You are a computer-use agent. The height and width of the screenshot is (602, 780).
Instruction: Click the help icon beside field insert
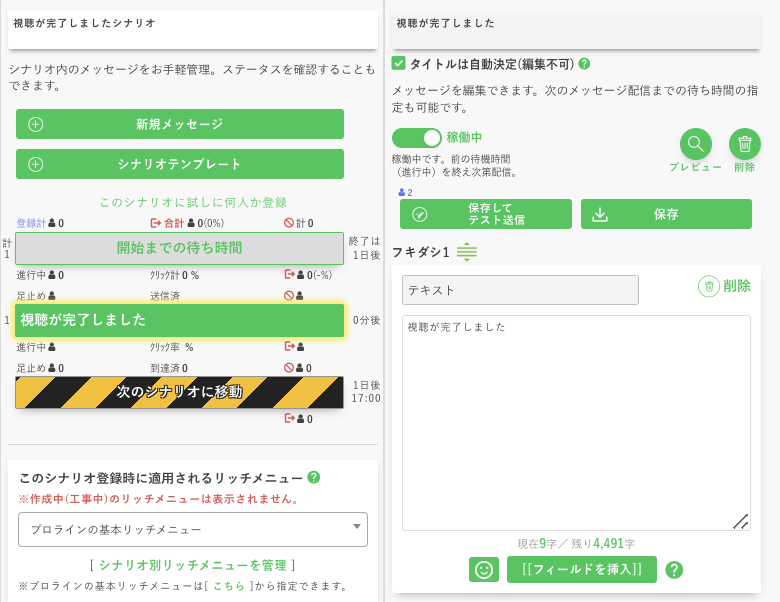click(x=674, y=570)
